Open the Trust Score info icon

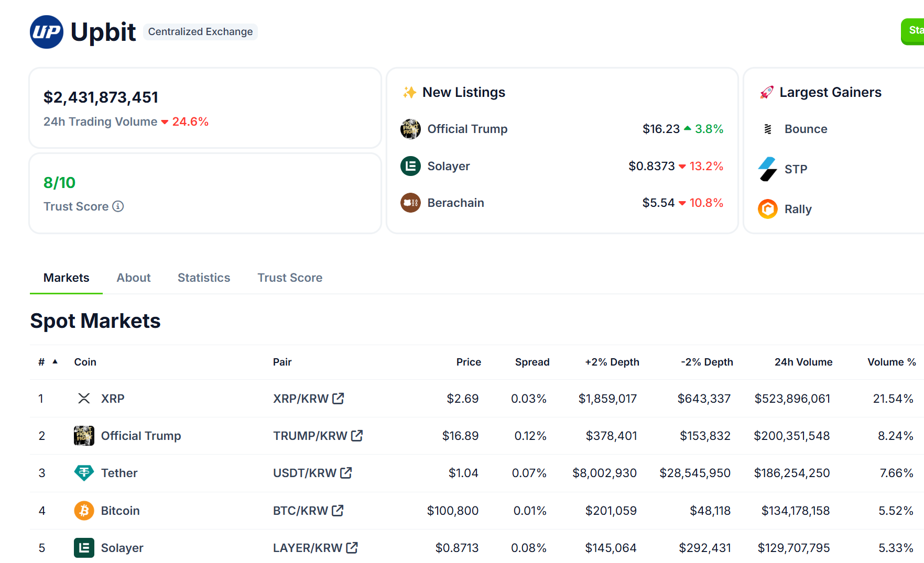(118, 206)
